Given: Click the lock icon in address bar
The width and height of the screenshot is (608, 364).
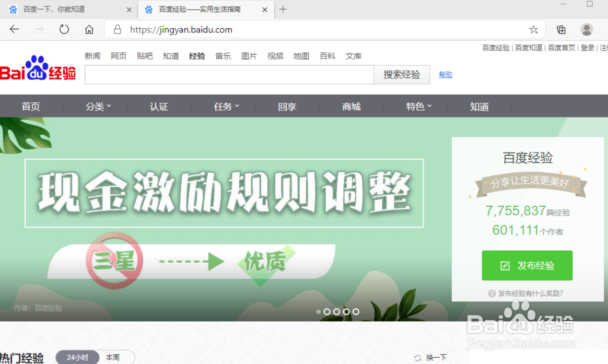Looking at the screenshot, I should click(x=118, y=29).
